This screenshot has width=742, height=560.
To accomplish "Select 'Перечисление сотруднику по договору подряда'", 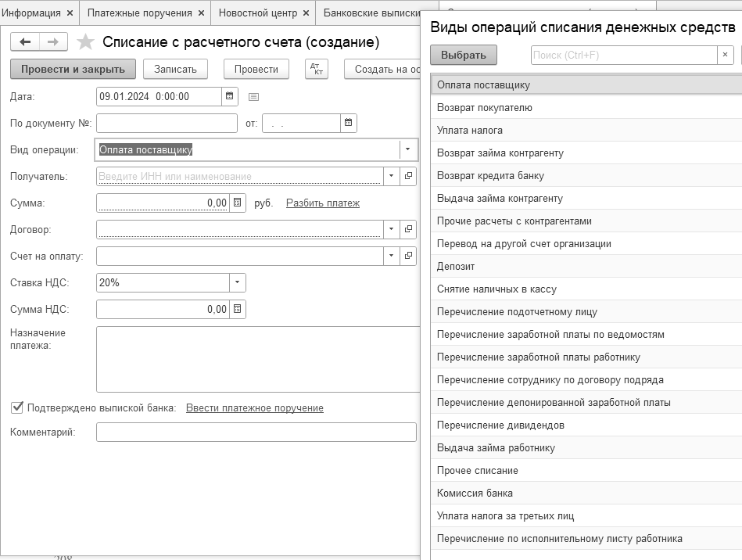I will point(586,380).
